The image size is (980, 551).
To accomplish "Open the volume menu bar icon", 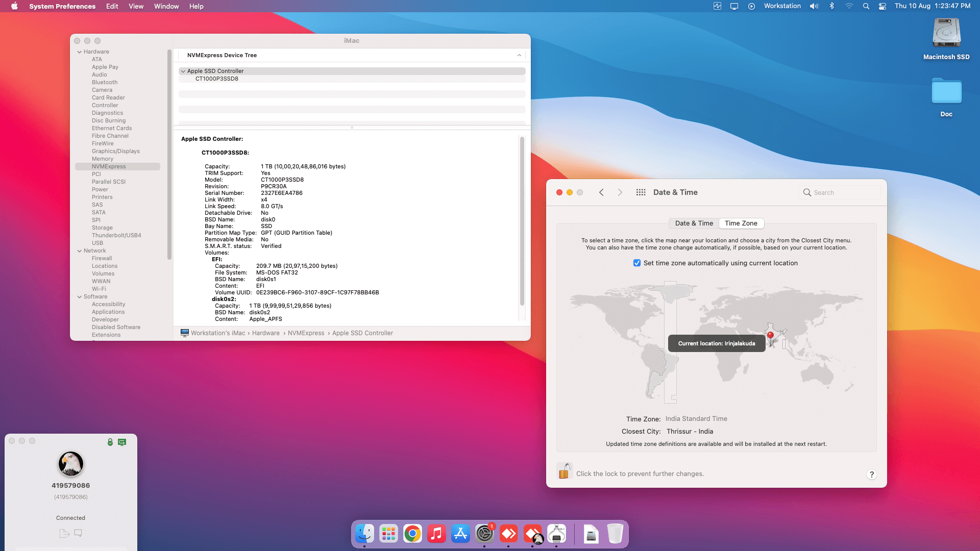I will [x=814, y=6].
